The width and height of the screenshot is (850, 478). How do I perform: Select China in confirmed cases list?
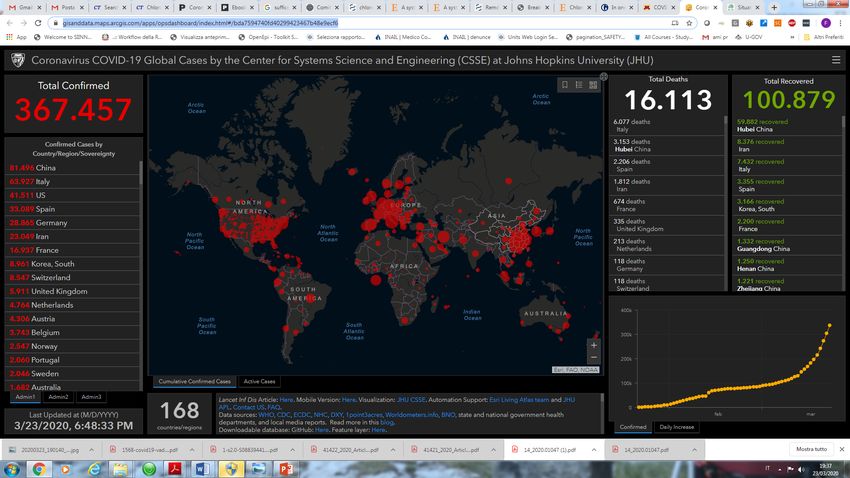tap(73, 168)
